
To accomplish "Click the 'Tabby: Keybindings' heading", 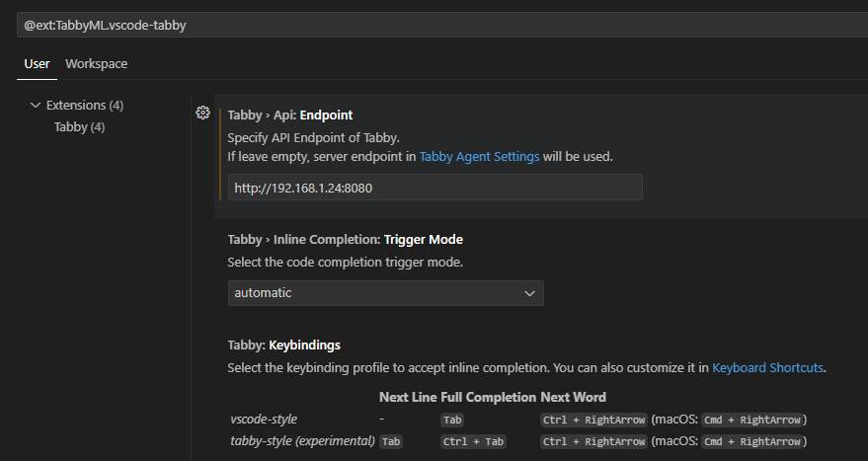I will click(284, 346).
